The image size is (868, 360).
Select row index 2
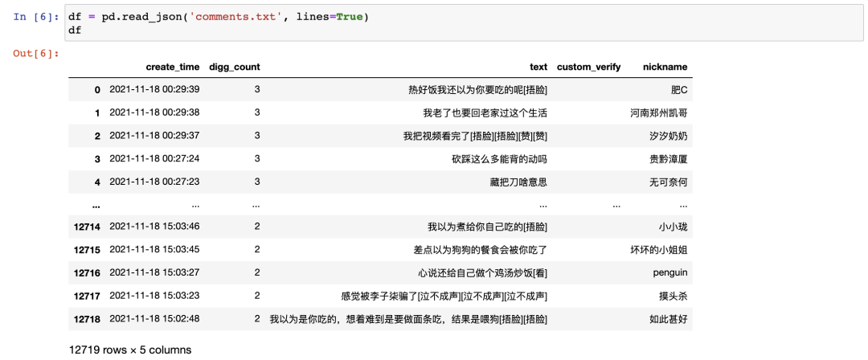pyautogui.click(x=98, y=137)
